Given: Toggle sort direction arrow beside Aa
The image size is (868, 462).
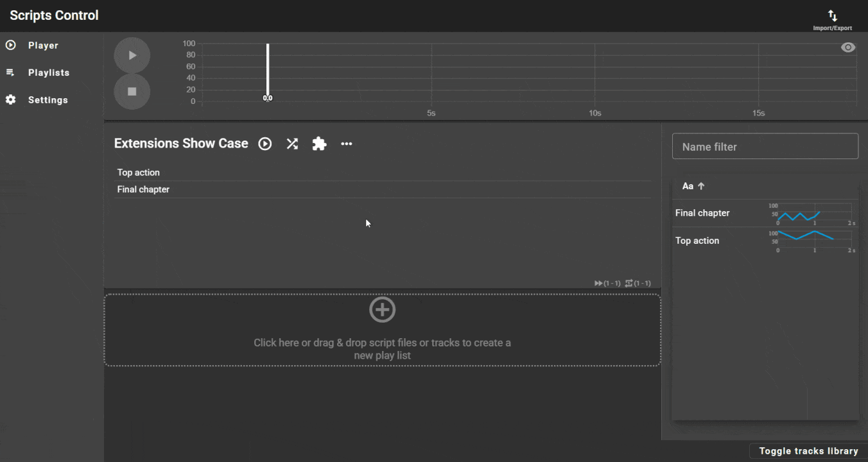Looking at the screenshot, I should [x=701, y=186].
